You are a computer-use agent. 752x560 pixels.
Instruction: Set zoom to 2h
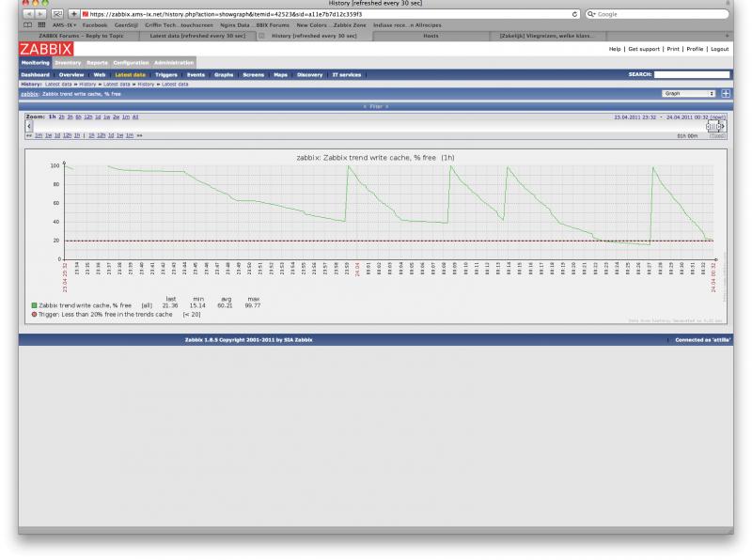pos(62,117)
